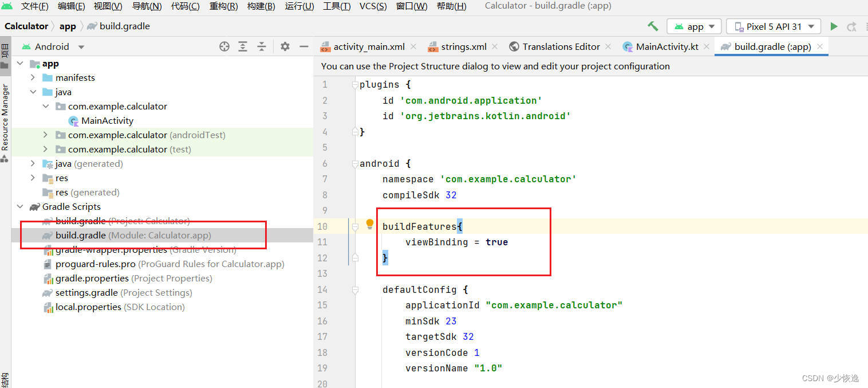Select build.gradle (Module: Calculator.app) file
Viewport: 868px width, 388px height.
pyautogui.click(x=133, y=235)
